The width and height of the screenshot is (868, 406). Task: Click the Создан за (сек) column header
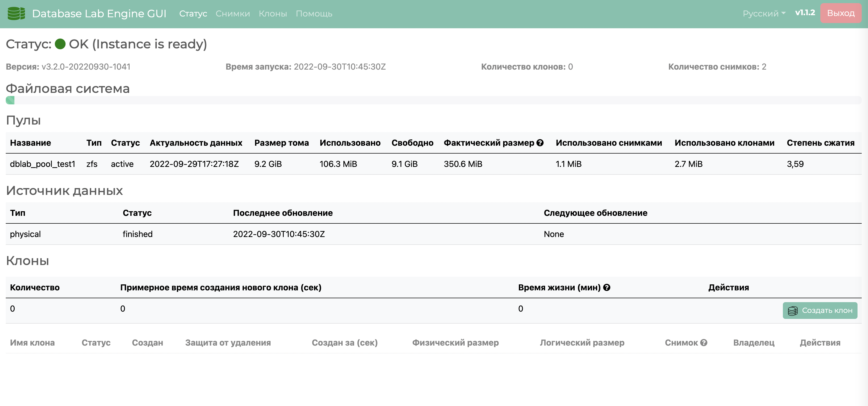pyautogui.click(x=344, y=342)
